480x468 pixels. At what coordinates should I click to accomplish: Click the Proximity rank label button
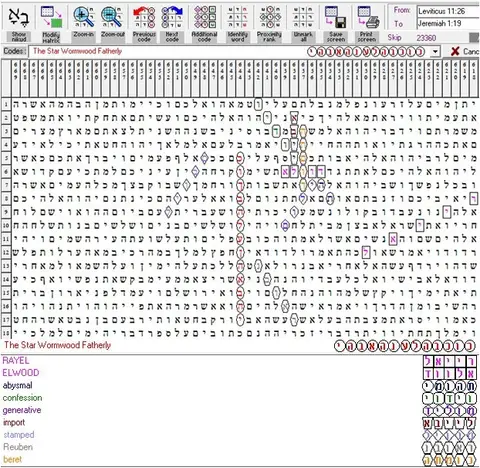pyautogui.click(x=269, y=37)
